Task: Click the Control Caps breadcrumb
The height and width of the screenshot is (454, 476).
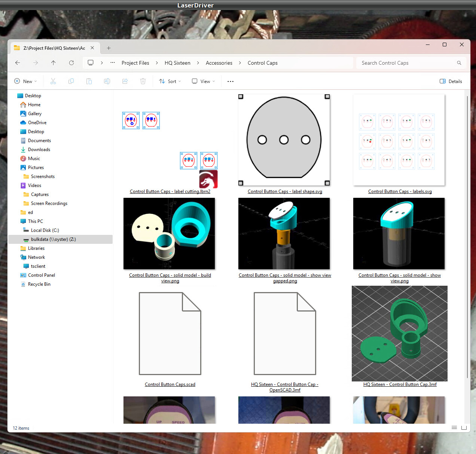Action: (x=263, y=63)
